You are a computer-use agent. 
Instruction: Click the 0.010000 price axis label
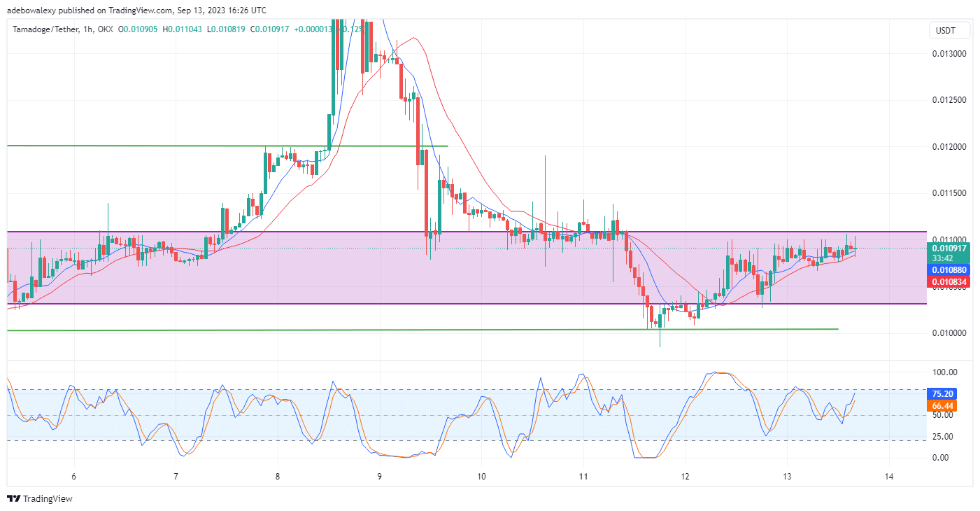949,333
